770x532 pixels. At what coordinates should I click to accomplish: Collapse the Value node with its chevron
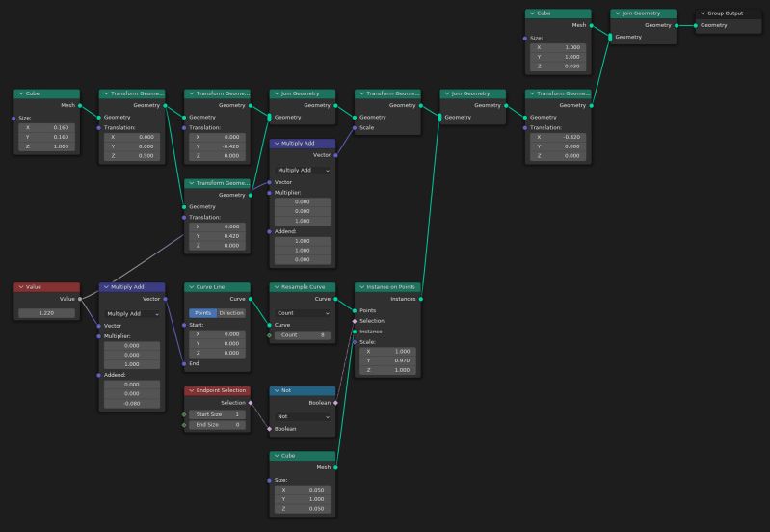click(21, 287)
